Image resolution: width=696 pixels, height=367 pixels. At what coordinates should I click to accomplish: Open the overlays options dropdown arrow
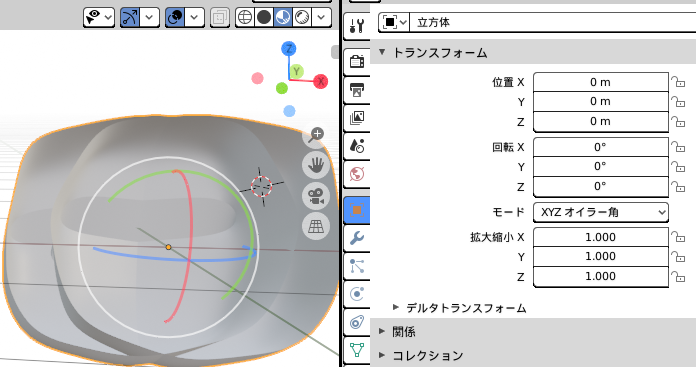pos(194,18)
